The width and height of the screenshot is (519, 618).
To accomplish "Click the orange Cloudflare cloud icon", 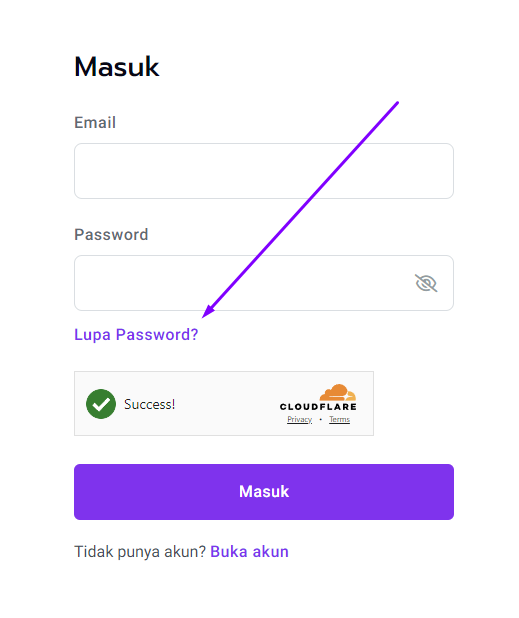I will [338, 393].
